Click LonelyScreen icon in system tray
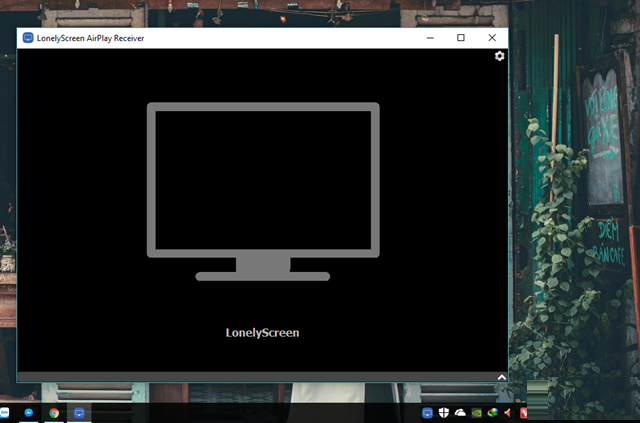This screenshot has width=640, height=423. 427,413
